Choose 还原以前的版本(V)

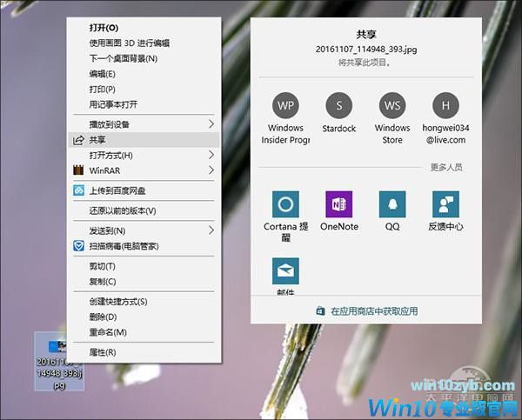point(144,210)
